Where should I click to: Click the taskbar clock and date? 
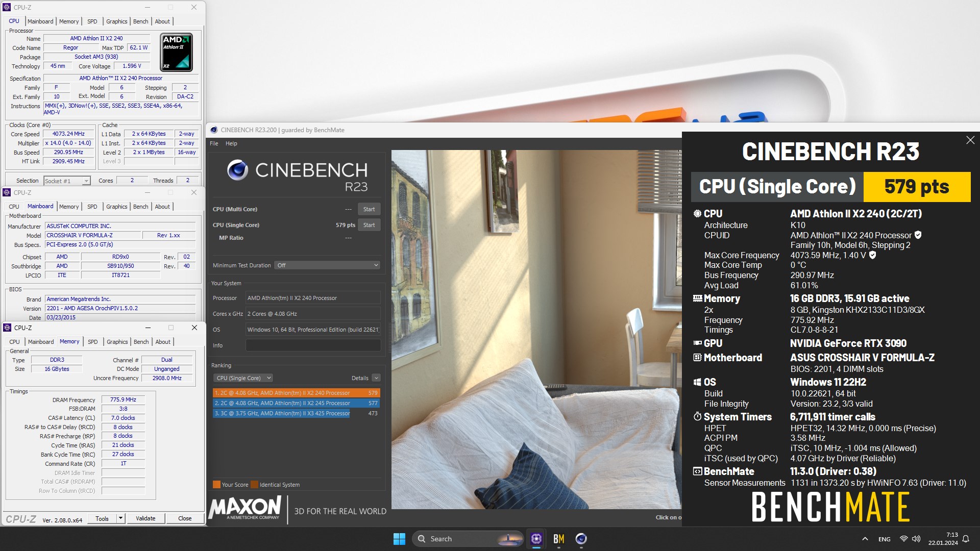click(943, 539)
